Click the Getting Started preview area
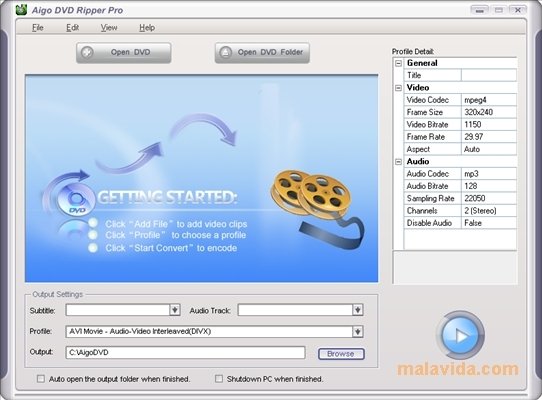The image size is (542, 400). (x=201, y=178)
